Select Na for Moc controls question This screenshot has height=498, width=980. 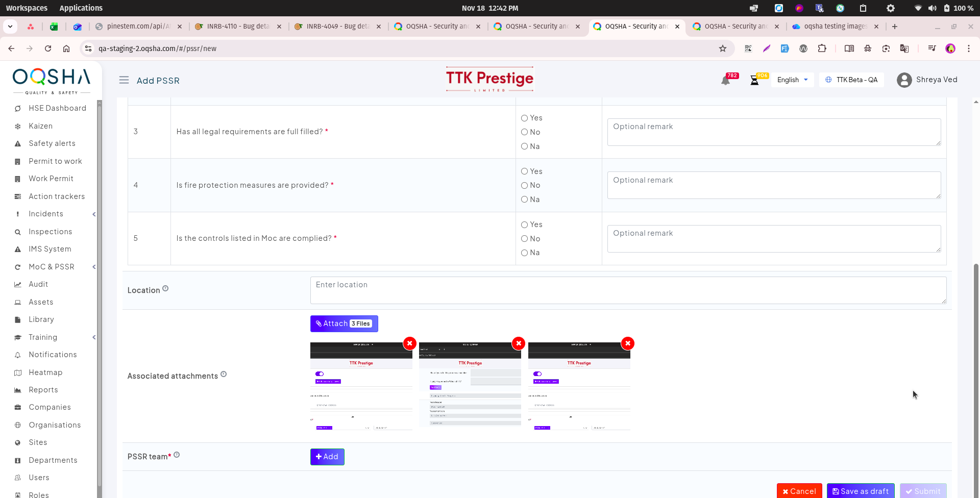click(x=524, y=253)
